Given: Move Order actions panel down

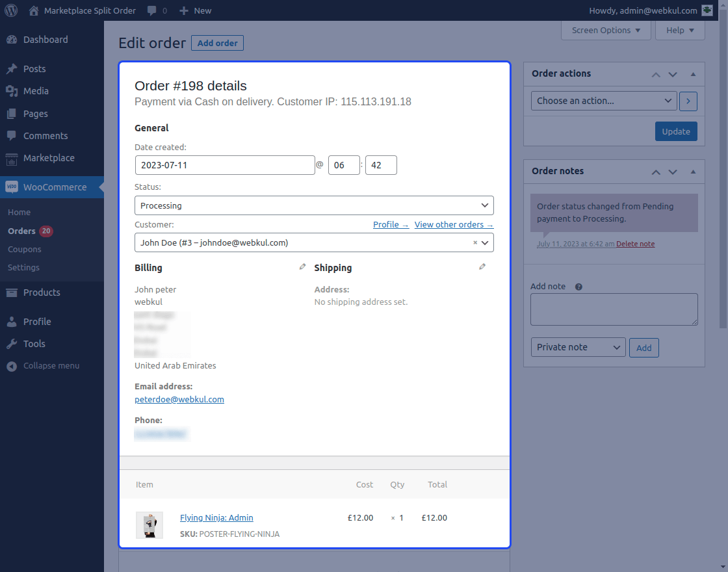Looking at the screenshot, I should point(672,74).
